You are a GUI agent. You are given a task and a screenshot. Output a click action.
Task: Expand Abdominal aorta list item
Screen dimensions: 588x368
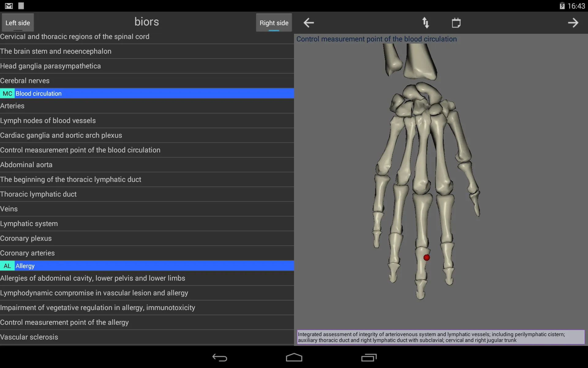point(147,164)
